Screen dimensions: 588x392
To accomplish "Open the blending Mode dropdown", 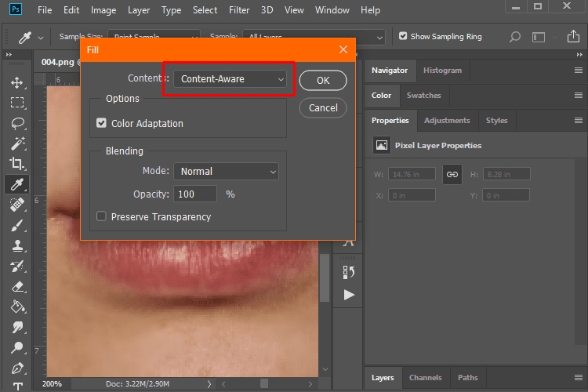I will tap(227, 171).
